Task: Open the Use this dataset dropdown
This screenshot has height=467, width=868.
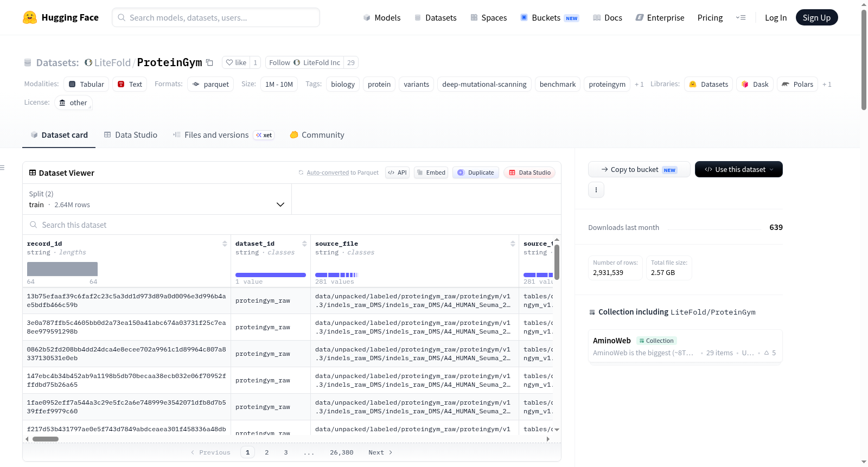Action: (x=739, y=169)
